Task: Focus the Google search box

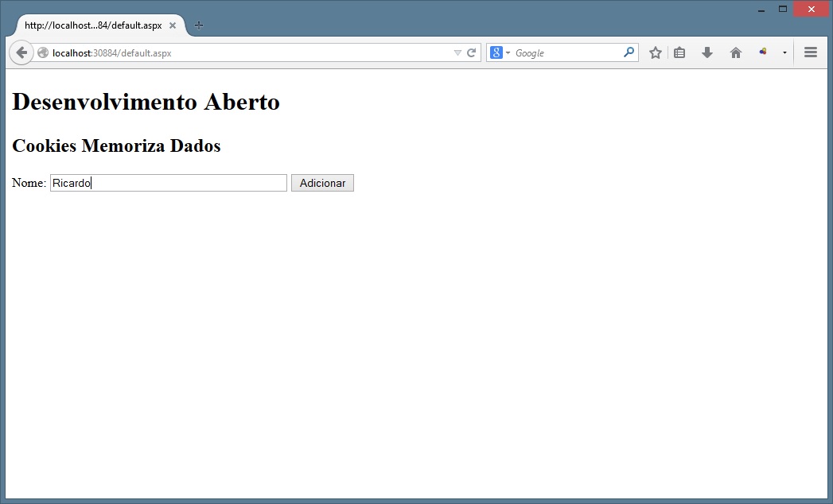Action: [566, 53]
